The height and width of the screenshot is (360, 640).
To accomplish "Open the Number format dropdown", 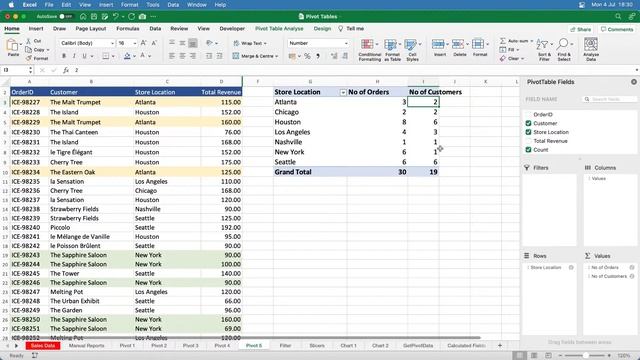I will pyautogui.click(x=346, y=43).
